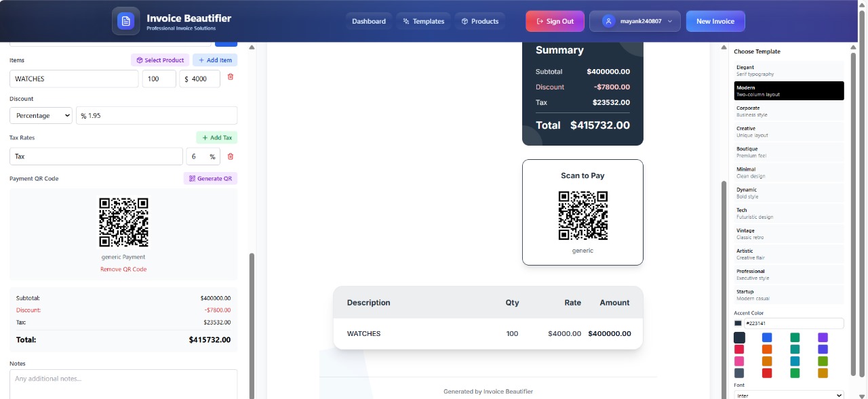This screenshot has height=399, width=868.
Task: Click the Scan to Pay QR code
Action: pos(583,215)
